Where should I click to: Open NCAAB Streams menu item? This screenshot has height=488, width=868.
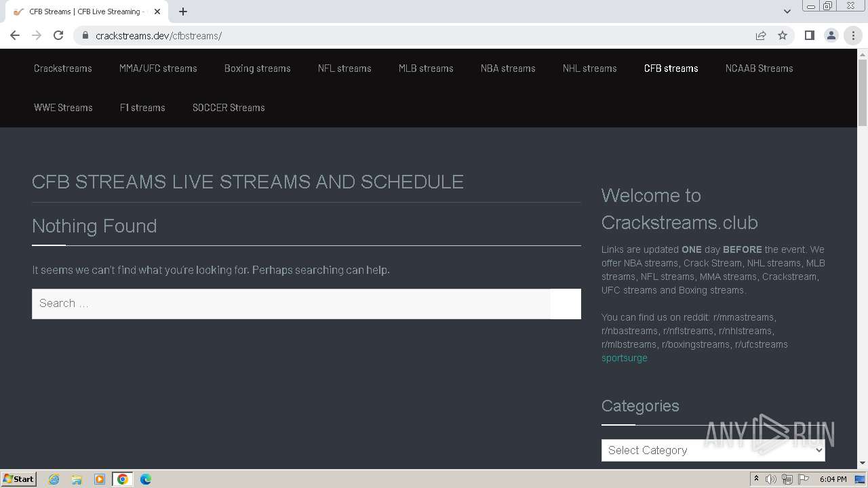click(759, 68)
